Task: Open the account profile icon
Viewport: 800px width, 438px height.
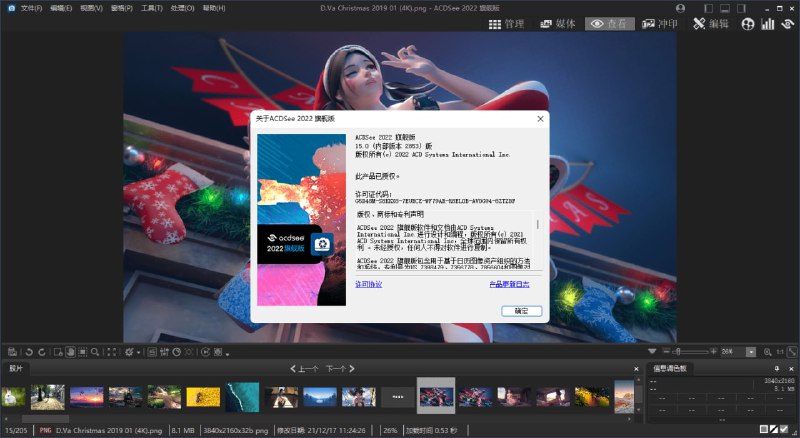Action: 680,8
